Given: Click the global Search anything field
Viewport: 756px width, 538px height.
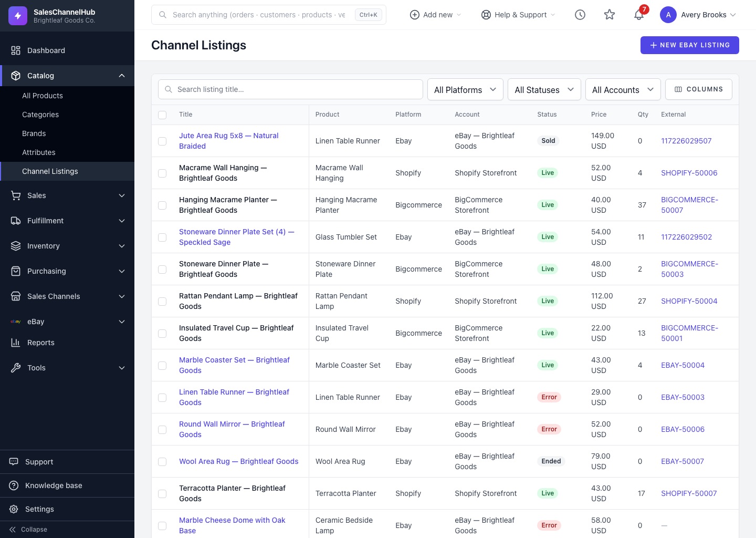Looking at the screenshot, I should [x=269, y=15].
